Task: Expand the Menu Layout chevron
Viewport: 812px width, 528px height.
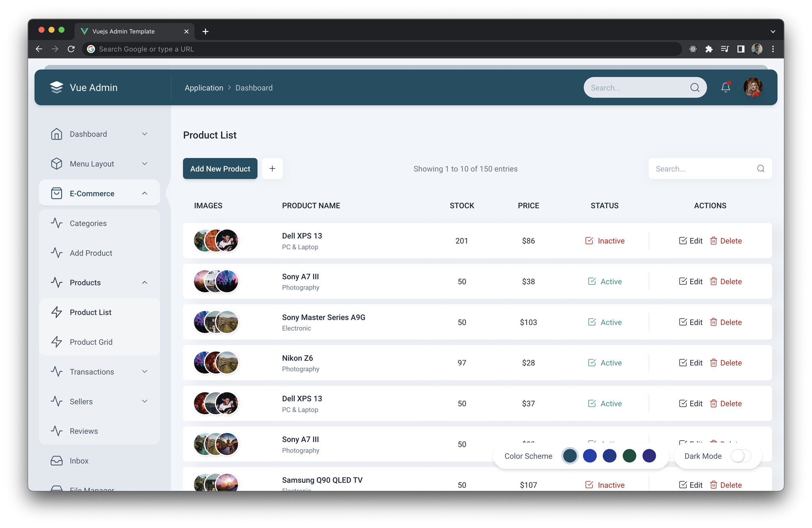Action: coord(145,164)
